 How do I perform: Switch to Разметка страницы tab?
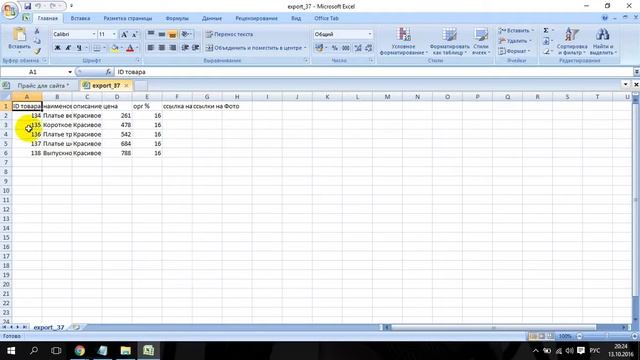128,18
